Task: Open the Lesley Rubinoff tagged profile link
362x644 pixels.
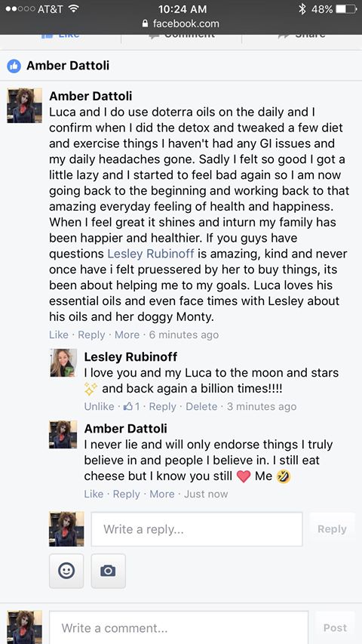Action: click(x=151, y=254)
